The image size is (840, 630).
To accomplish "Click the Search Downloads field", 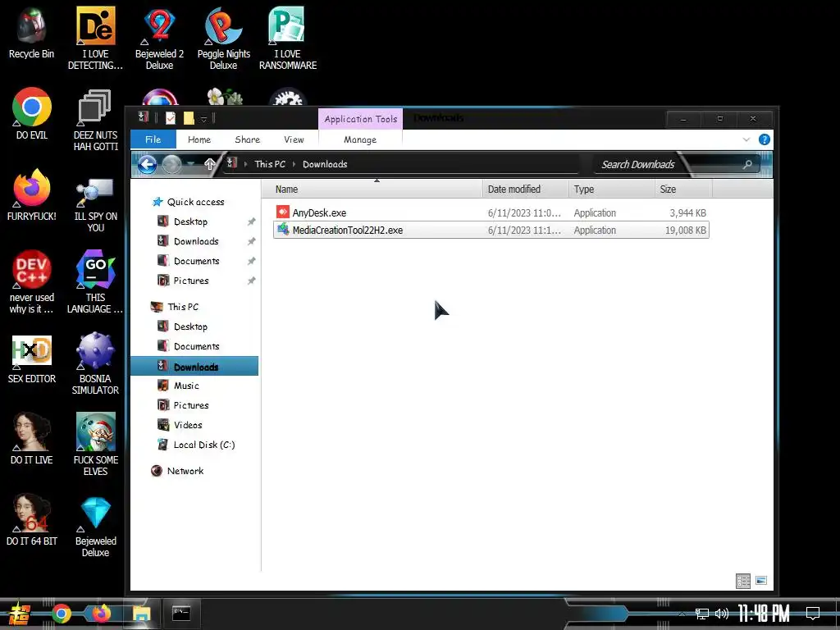I will click(x=676, y=164).
